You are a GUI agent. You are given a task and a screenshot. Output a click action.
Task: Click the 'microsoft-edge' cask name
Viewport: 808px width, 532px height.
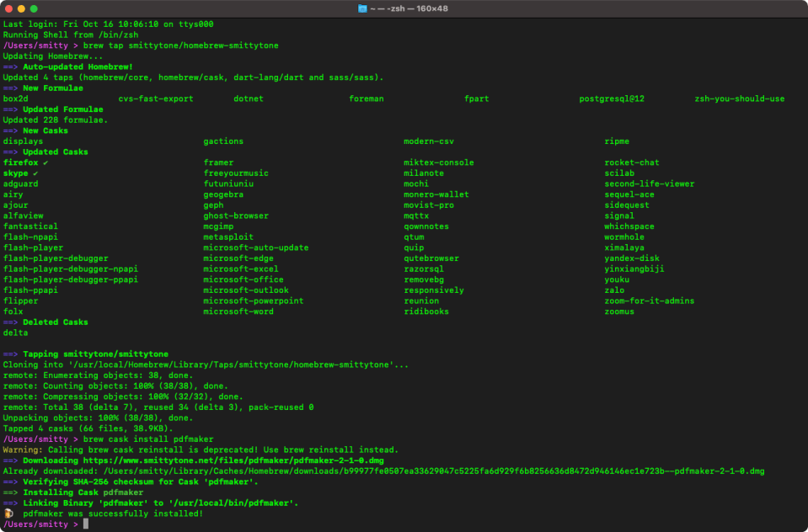(x=238, y=258)
